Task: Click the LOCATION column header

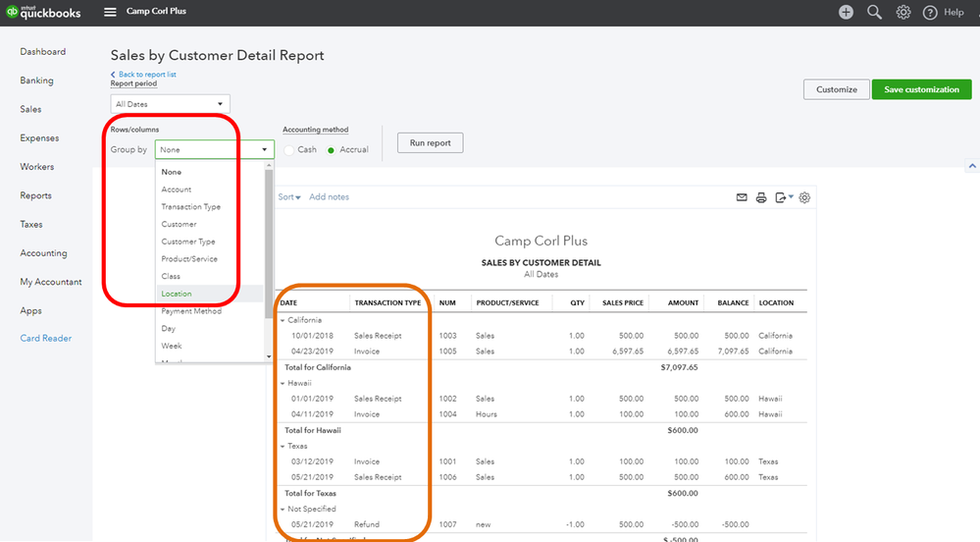Action: pyautogui.click(x=776, y=303)
